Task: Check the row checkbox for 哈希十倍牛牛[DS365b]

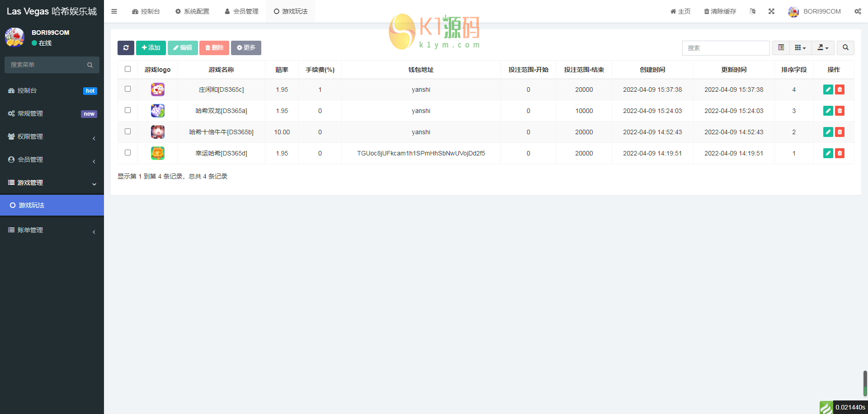Action: [x=127, y=132]
